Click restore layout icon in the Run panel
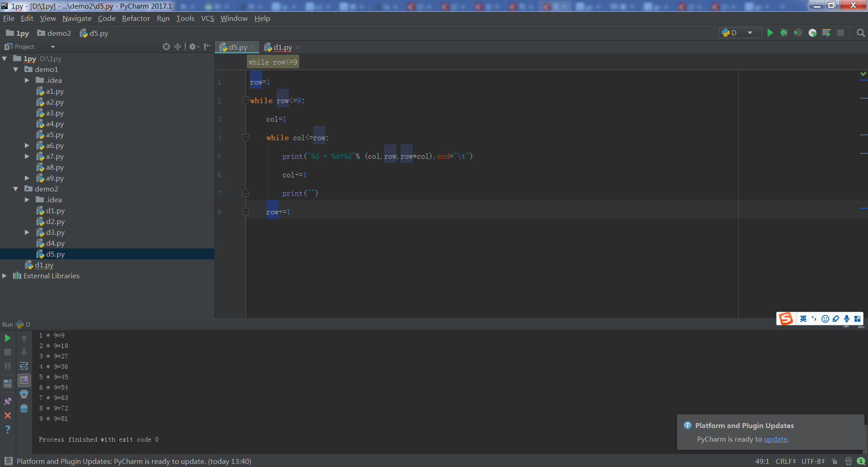Viewport: 868px width, 467px height. click(x=8, y=384)
